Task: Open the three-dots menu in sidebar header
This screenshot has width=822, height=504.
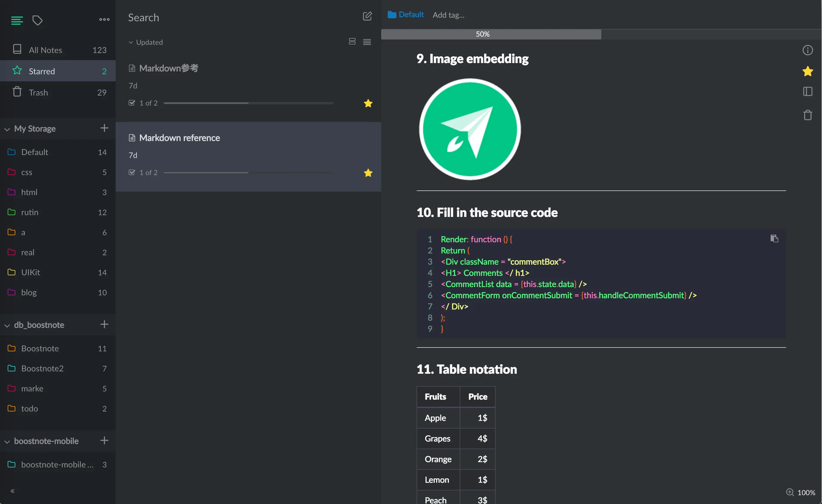Action: (x=104, y=19)
